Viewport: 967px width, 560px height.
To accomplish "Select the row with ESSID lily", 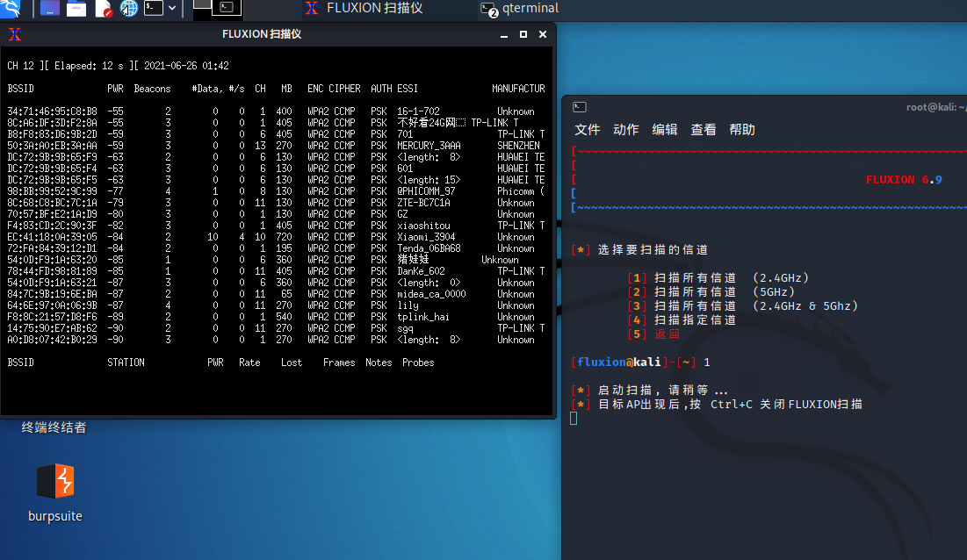I will coord(277,305).
